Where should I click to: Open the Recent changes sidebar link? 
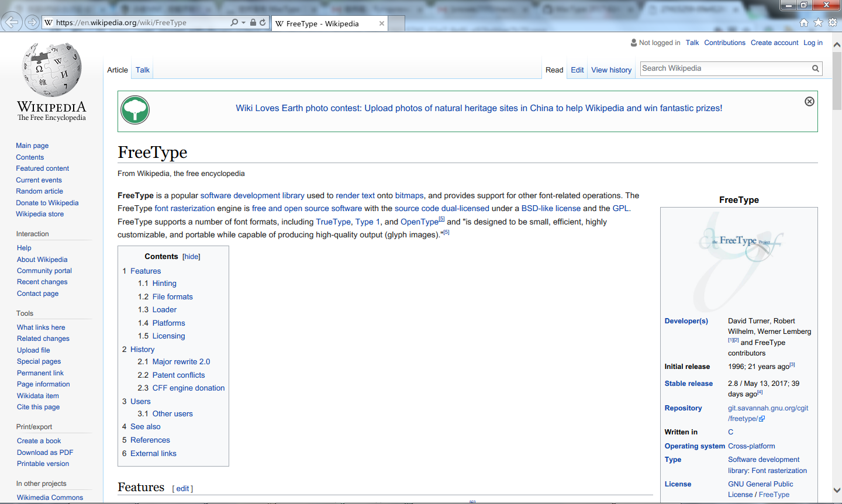click(42, 282)
